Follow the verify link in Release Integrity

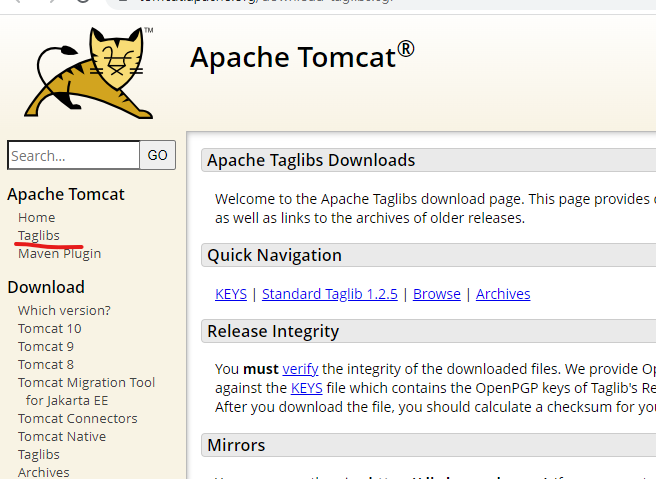pos(300,369)
